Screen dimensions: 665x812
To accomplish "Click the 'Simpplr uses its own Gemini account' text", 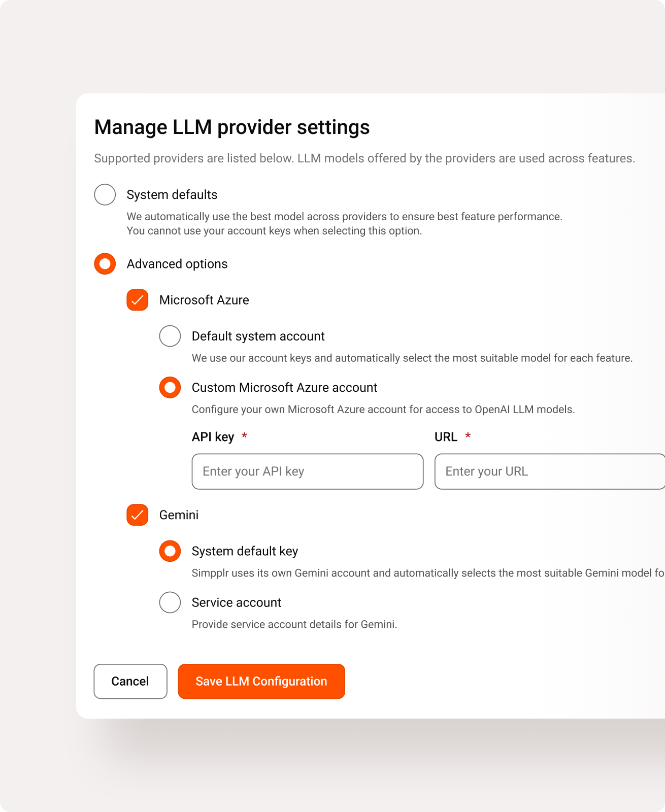I will point(428,573).
